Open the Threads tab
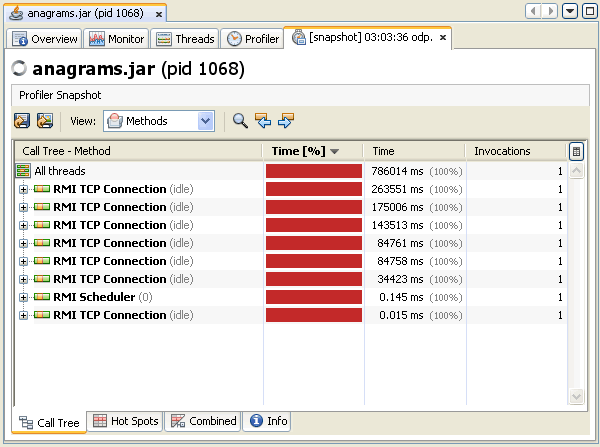 pyautogui.click(x=185, y=39)
